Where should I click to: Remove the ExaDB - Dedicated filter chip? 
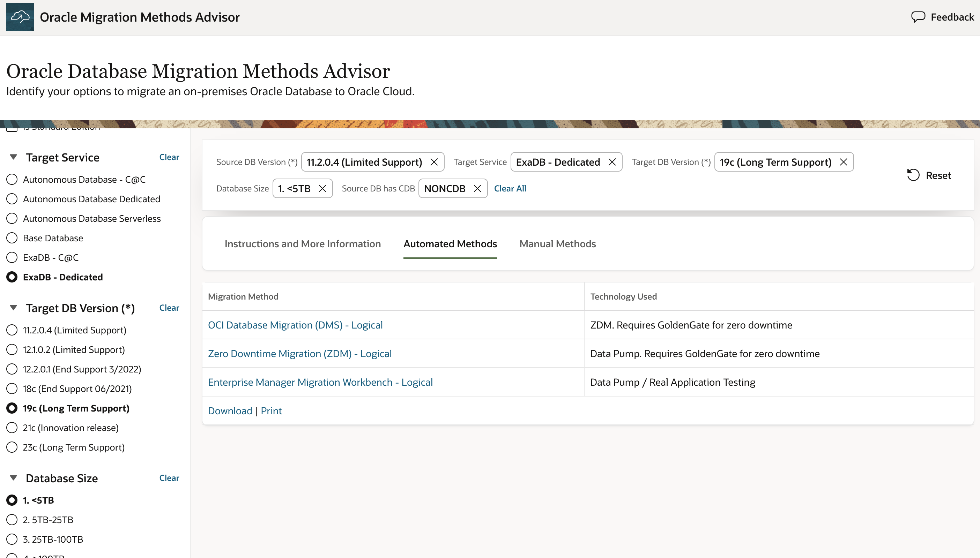pyautogui.click(x=612, y=162)
